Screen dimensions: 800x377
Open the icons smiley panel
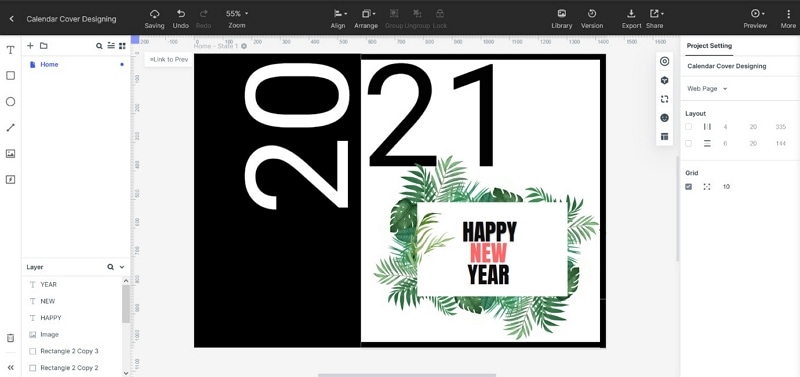[664, 118]
